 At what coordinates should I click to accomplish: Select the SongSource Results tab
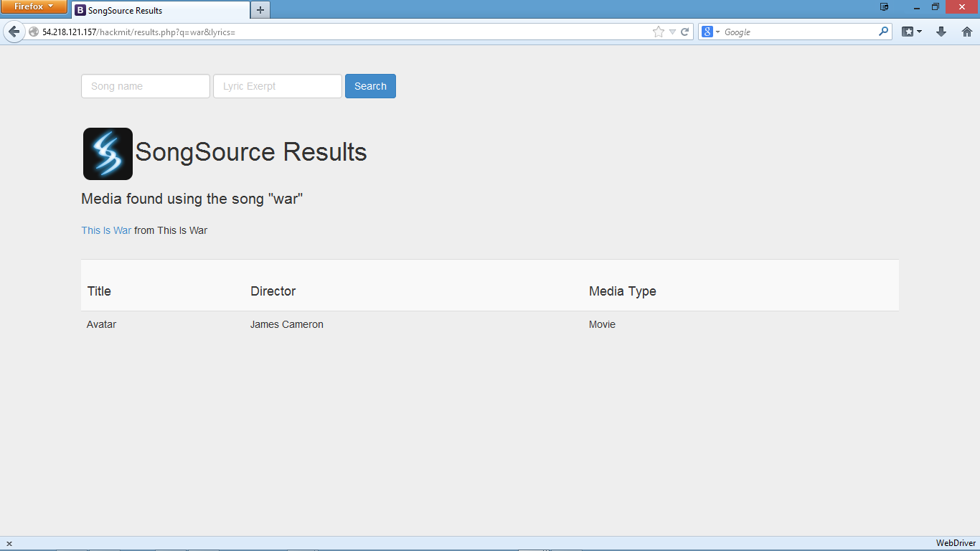pos(161,10)
